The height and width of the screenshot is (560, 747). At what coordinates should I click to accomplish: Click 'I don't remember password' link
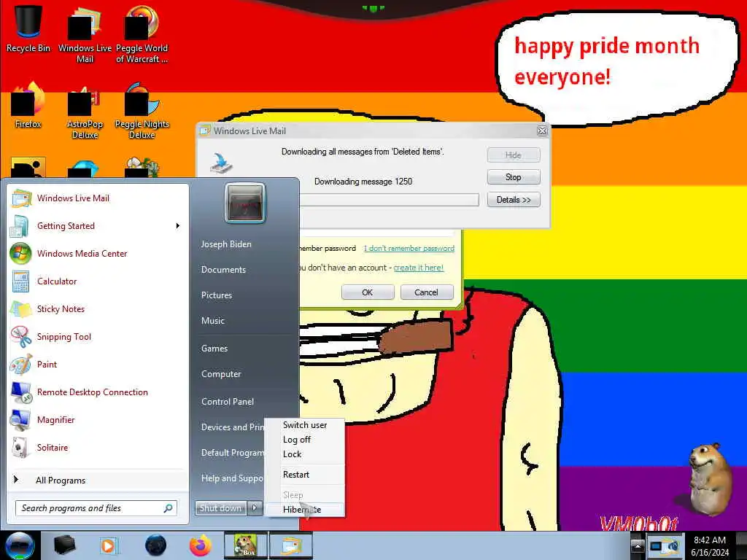pyautogui.click(x=409, y=248)
